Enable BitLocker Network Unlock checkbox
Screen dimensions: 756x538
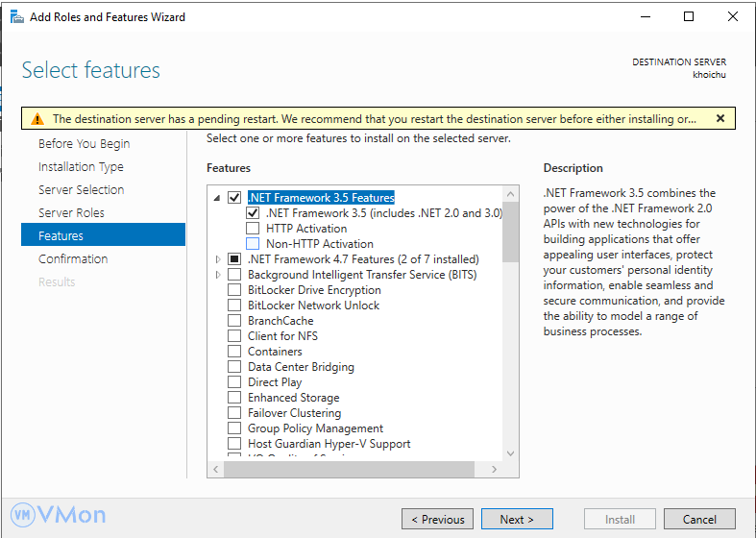234,306
